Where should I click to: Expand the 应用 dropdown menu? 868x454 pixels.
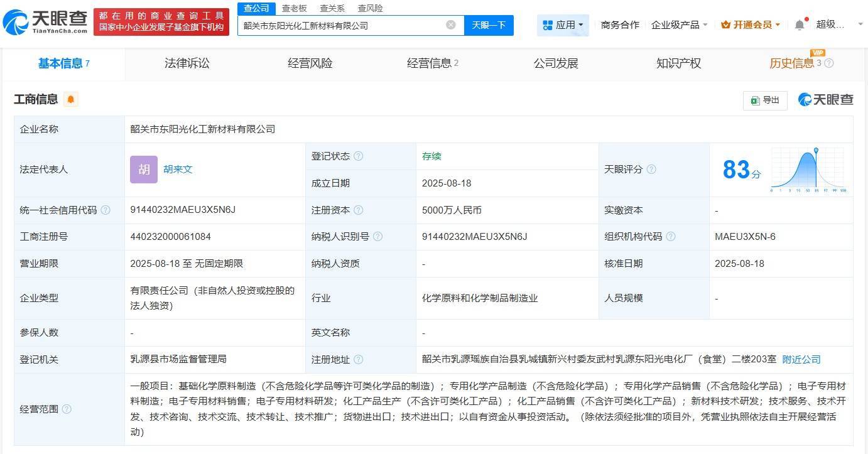[x=563, y=25]
